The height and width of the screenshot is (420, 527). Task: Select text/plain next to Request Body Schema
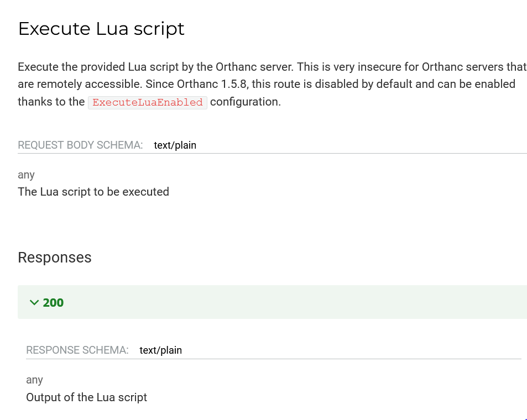pos(175,145)
